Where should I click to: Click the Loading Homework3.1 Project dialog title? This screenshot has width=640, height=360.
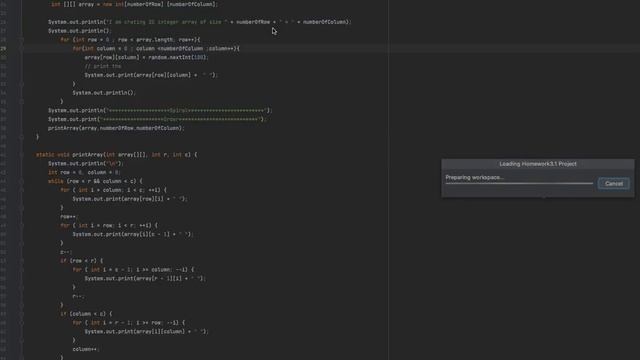tap(538, 164)
